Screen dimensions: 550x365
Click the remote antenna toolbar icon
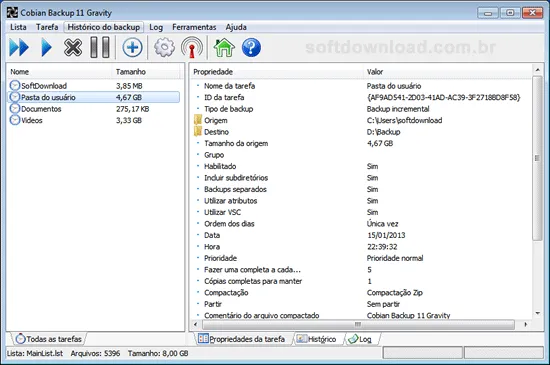[x=192, y=47]
